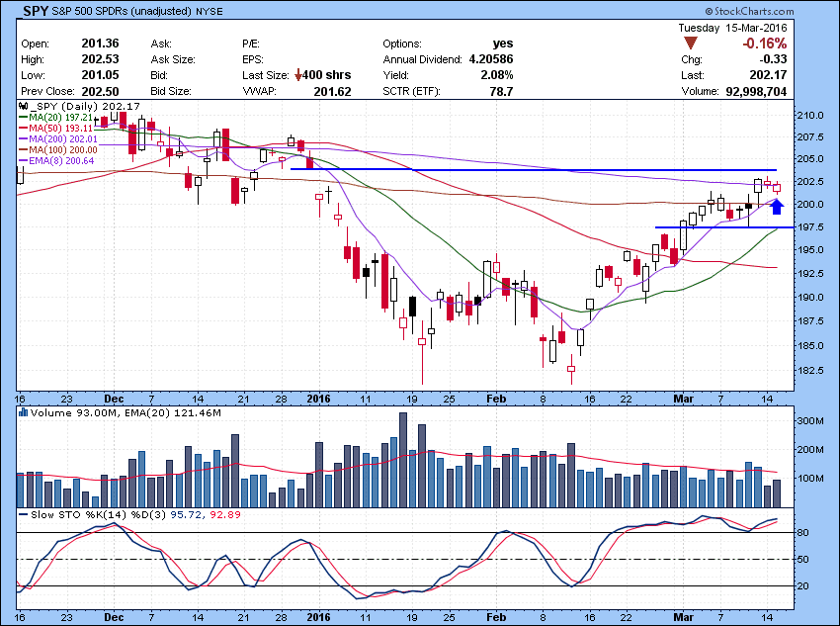This screenshot has width=840, height=626.
Task: Click the VWAP value 201.62
Action: [333, 92]
